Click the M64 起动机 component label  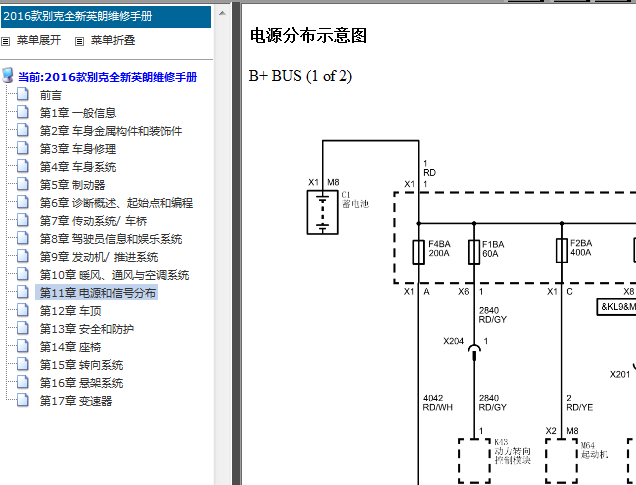tap(594, 450)
